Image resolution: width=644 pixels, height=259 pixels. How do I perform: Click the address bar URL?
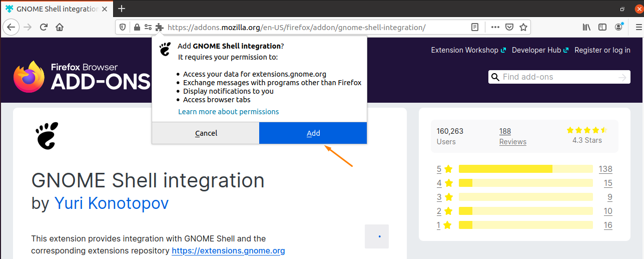coord(296,28)
